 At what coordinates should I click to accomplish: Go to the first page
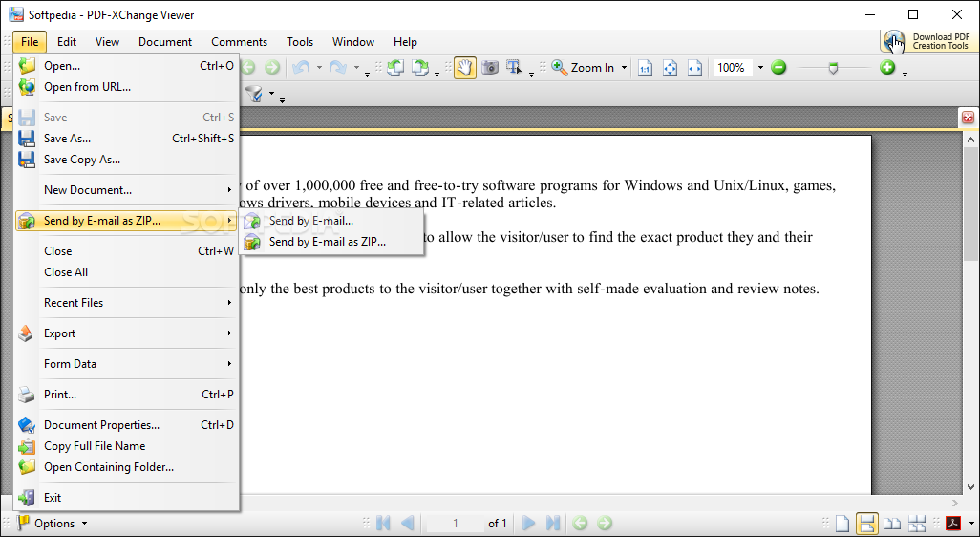(x=383, y=523)
